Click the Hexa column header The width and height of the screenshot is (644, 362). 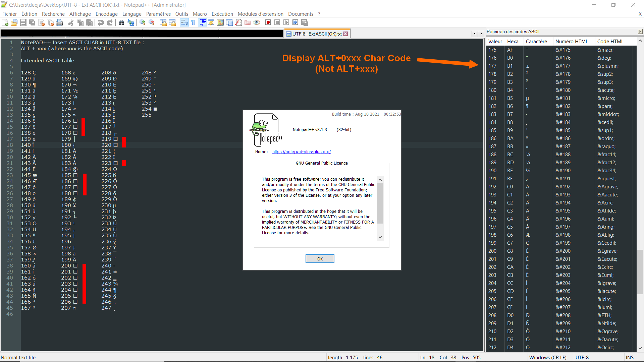[514, 42]
